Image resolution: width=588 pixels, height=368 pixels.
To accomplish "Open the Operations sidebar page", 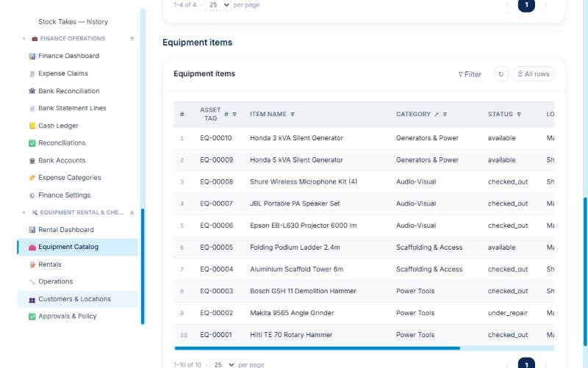I will (x=56, y=281).
